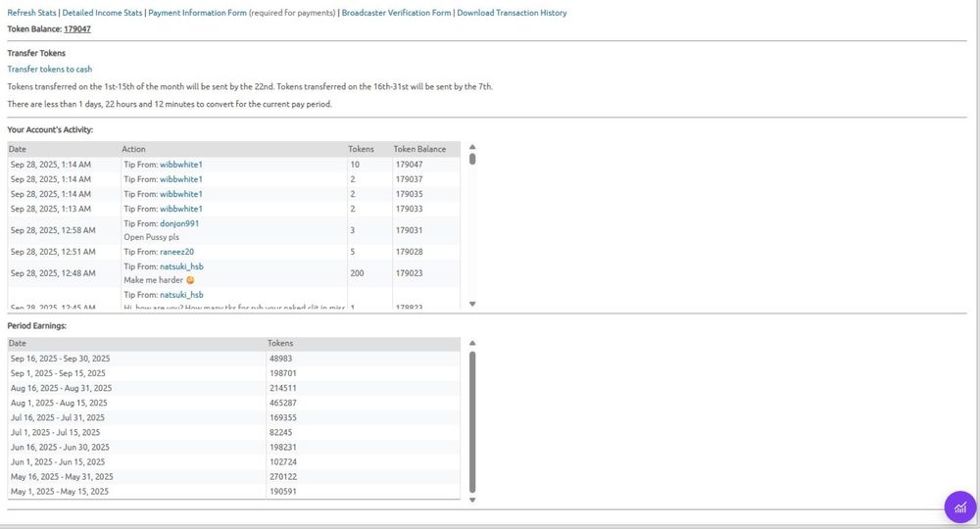Click the activity table scrollbar thumb
This screenshot has height=529, width=980.
click(x=472, y=159)
